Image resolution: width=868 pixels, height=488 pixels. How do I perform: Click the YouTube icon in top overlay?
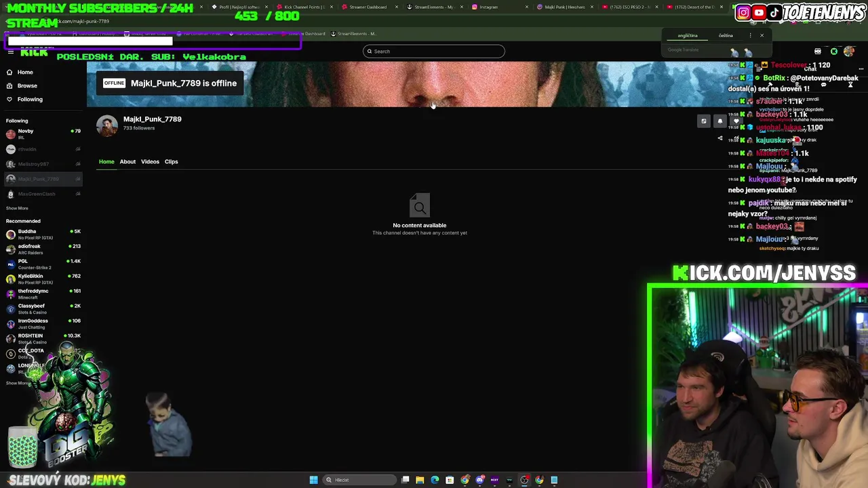[759, 12]
